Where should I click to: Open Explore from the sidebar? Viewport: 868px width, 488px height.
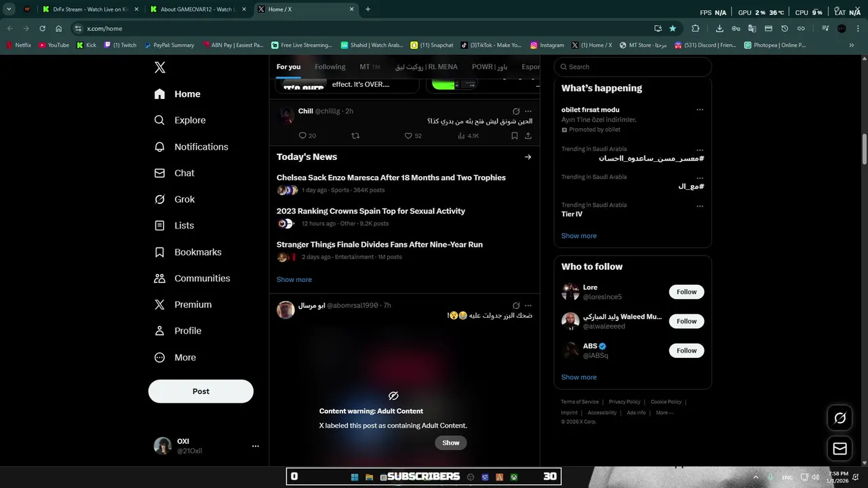[x=180, y=120]
